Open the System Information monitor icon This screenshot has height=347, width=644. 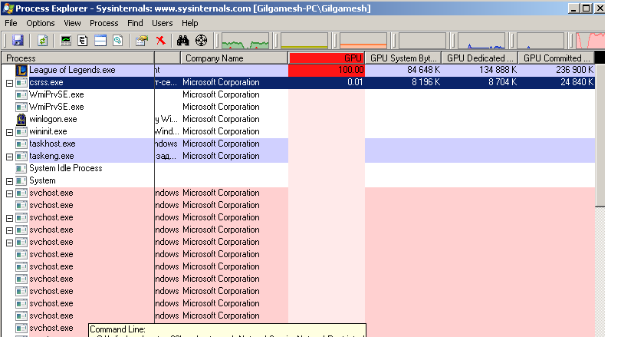[x=66, y=40]
